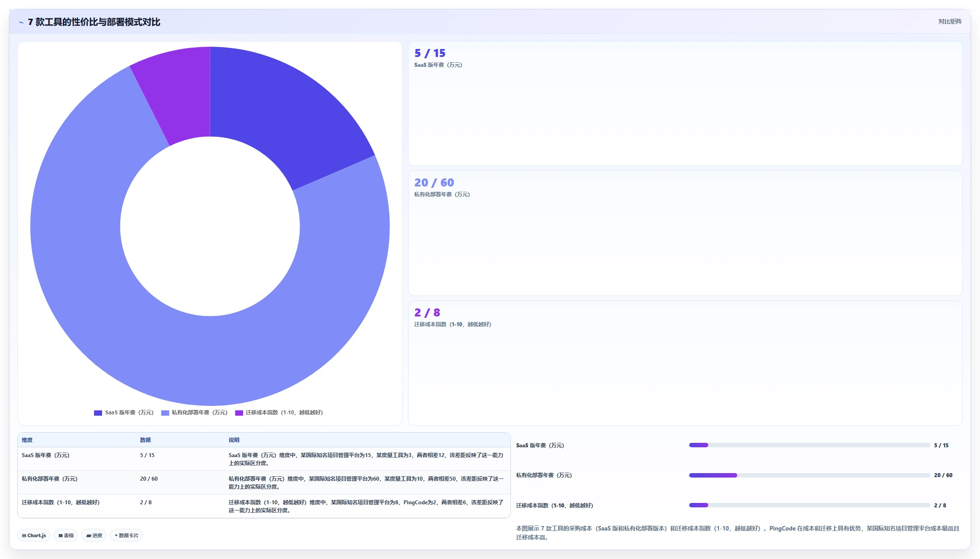The image size is (980, 559).
Task: Click the 5 / 15 stat card value
Action: click(x=430, y=53)
